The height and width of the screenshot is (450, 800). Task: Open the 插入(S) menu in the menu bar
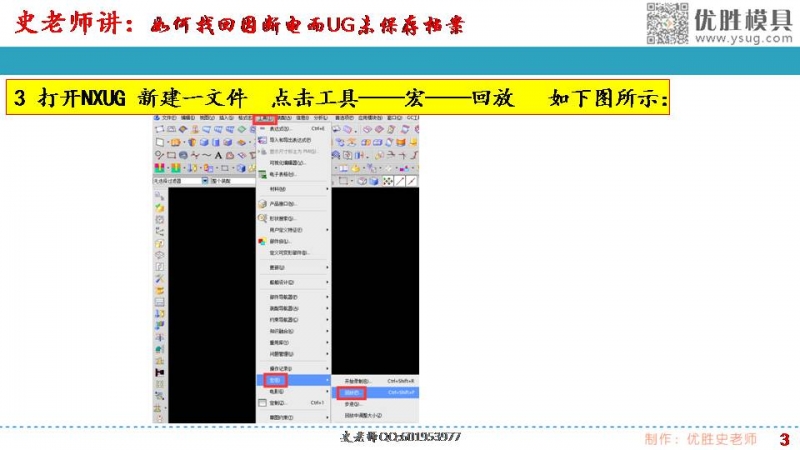pos(226,118)
